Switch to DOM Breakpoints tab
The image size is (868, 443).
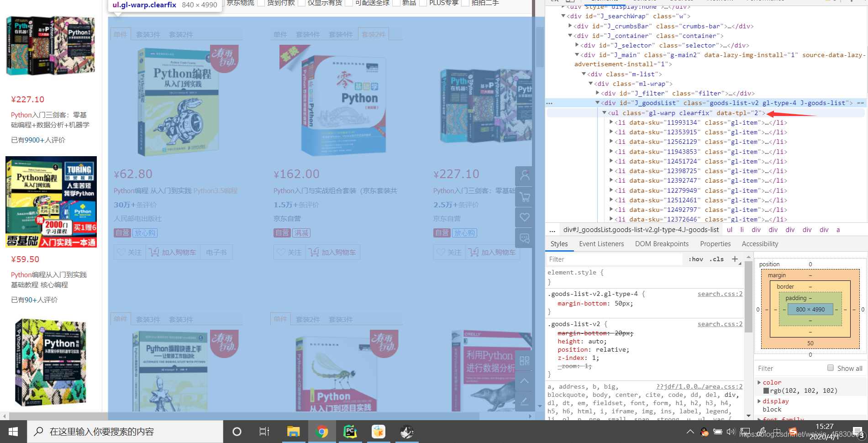[662, 244]
